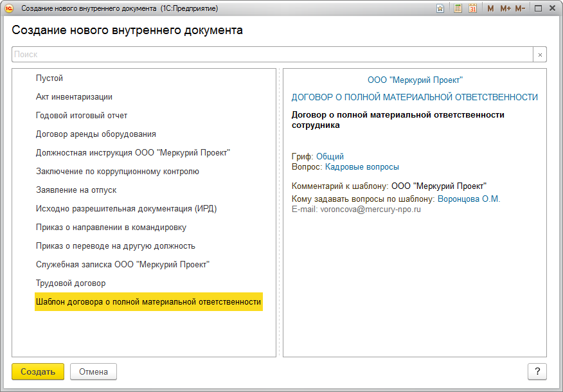Click the M memory recall icon

pyautogui.click(x=490, y=8)
